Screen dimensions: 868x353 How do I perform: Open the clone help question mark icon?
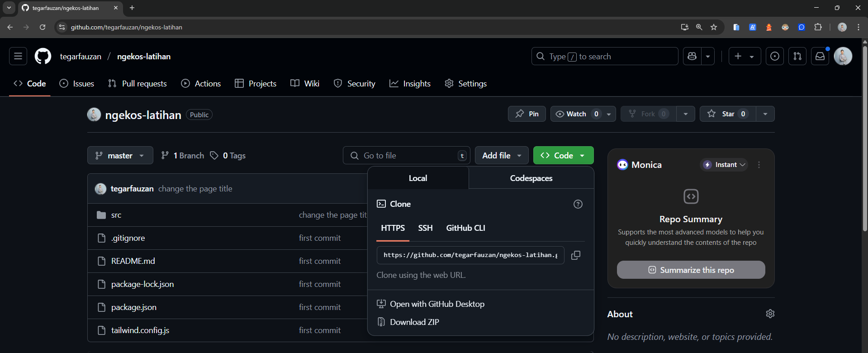[578, 204]
